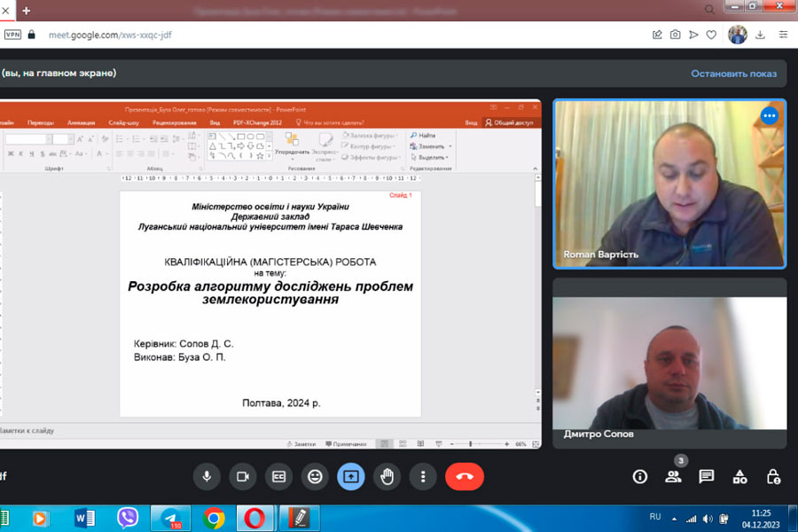Open Заливка фигуры shape fill dropdown

(370, 136)
